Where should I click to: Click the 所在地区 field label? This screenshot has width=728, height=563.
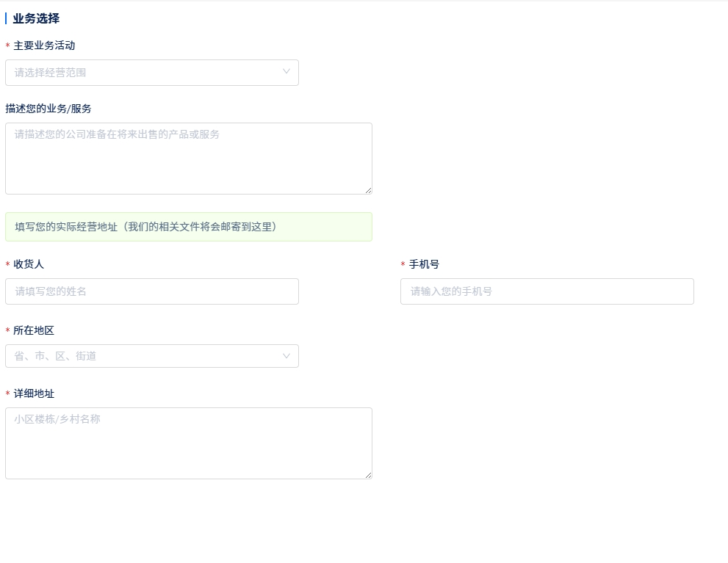click(x=34, y=330)
